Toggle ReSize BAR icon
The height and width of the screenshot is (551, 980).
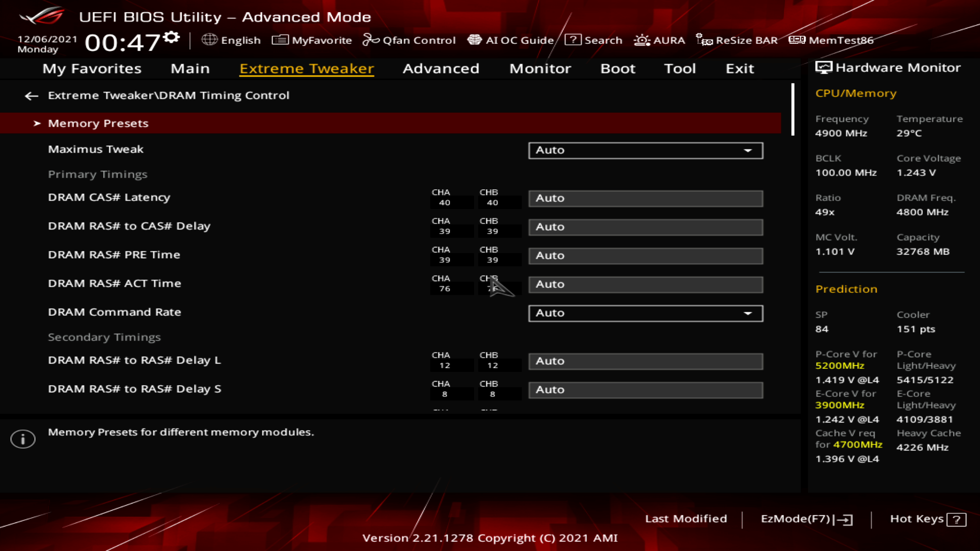[x=704, y=40]
